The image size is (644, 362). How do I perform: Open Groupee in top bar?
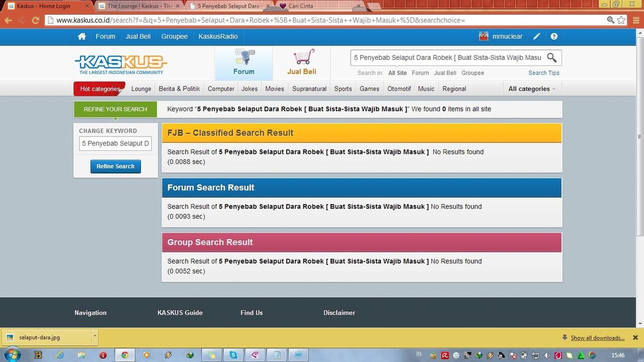coord(174,36)
